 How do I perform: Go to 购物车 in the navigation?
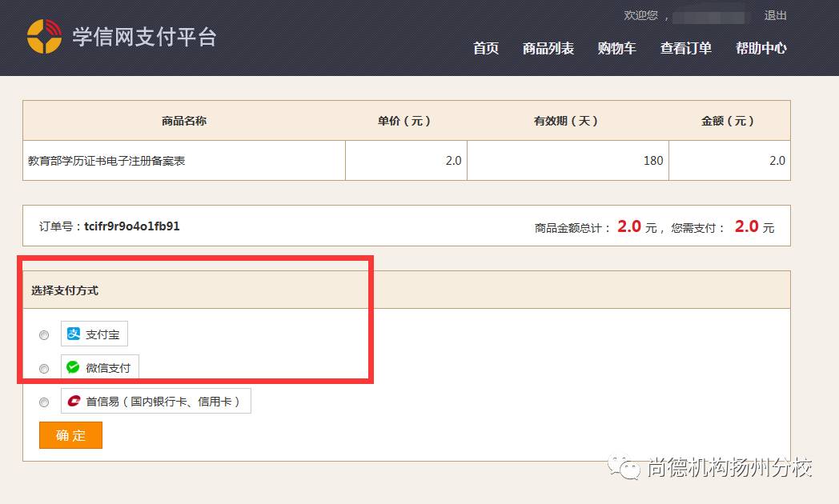616,48
